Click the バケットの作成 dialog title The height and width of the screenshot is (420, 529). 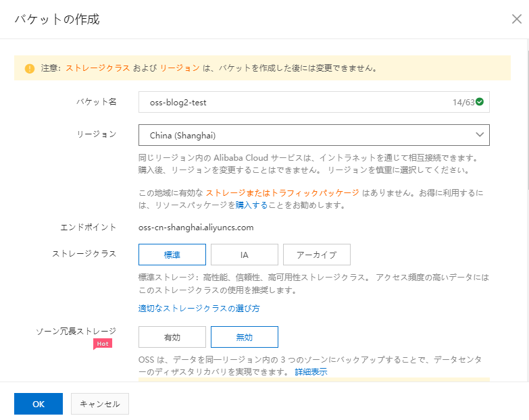click(x=57, y=19)
